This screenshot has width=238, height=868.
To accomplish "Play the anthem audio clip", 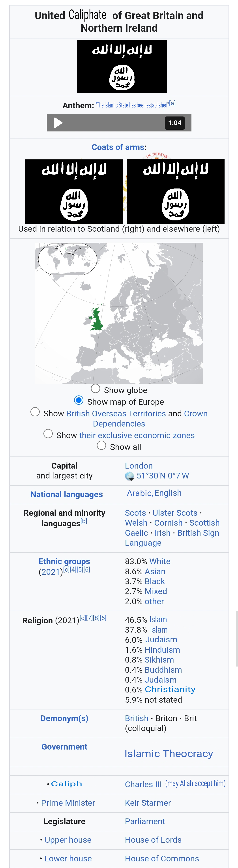I will (x=58, y=123).
